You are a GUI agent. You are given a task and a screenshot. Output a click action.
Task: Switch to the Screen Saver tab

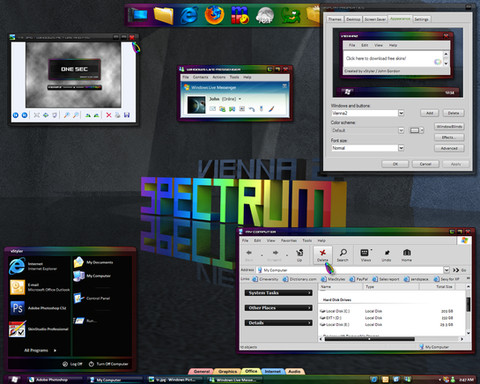pos(375,19)
